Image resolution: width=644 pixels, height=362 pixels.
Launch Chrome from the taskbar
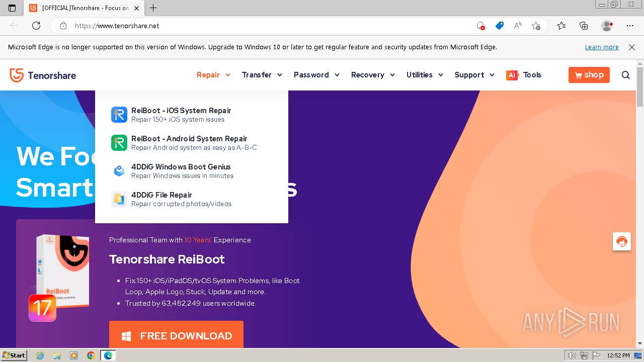(91, 355)
